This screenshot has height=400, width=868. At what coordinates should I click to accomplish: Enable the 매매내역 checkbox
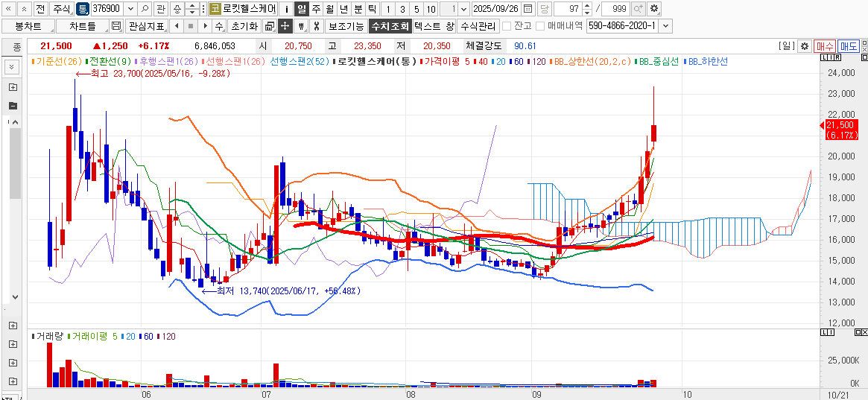540,26
